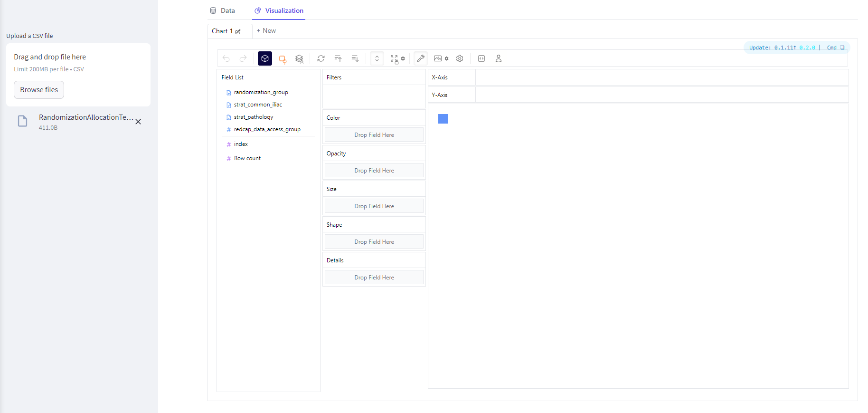The image size is (868, 413).
Task: Open the export image options
Action: [441, 58]
